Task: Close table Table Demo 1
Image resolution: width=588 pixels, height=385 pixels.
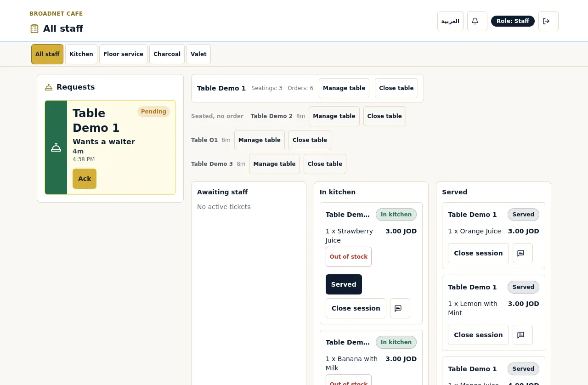Action: point(396,88)
